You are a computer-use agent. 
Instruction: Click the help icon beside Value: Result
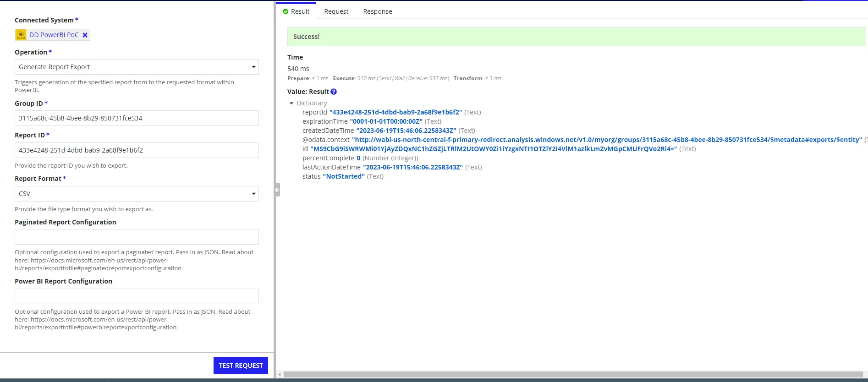tap(334, 92)
